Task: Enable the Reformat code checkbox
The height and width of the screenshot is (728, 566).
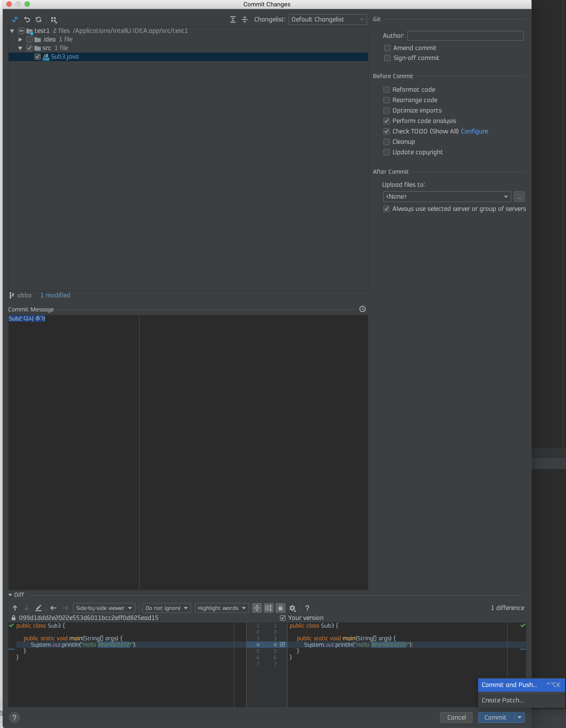Action: click(387, 90)
